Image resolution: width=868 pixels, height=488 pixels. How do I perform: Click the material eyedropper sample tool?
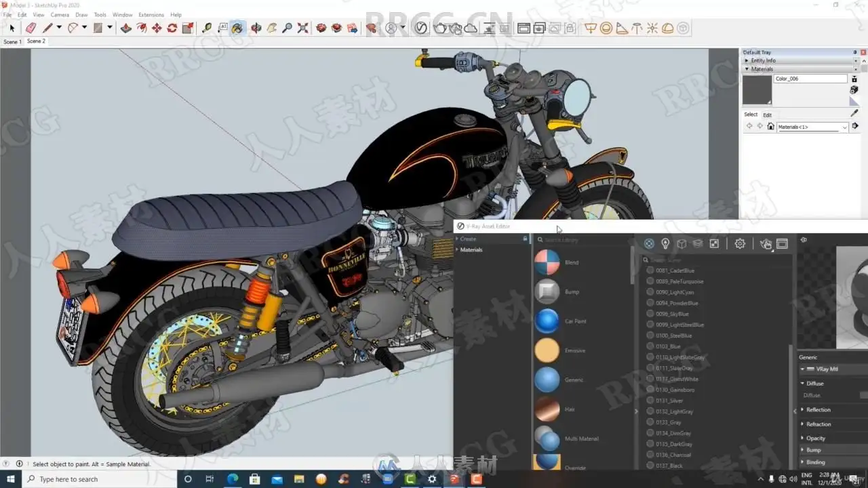point(854,113)
